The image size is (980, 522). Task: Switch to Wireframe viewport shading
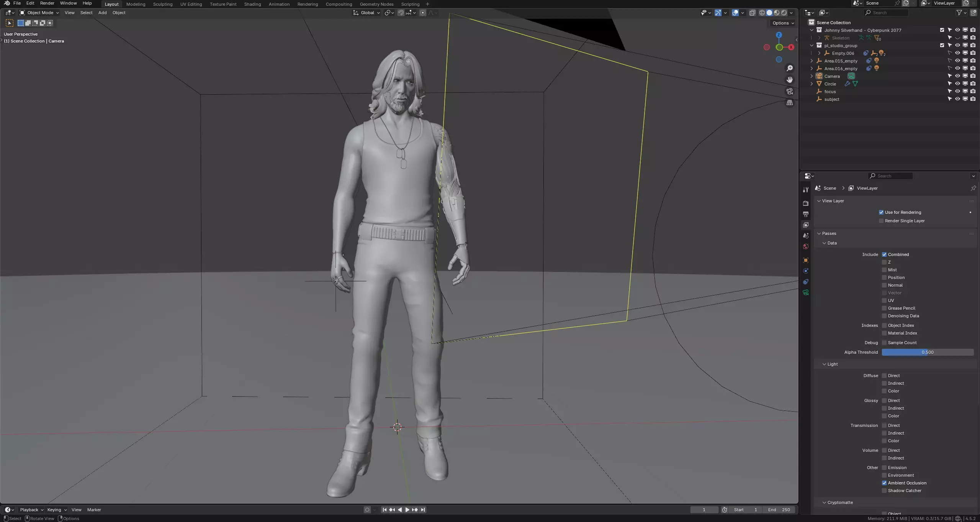click(762, 13)
